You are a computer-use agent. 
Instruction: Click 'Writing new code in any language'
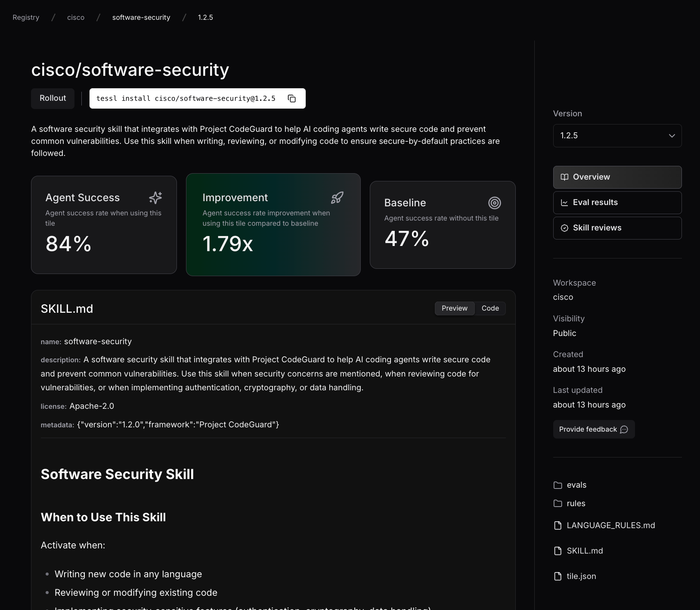128,574
